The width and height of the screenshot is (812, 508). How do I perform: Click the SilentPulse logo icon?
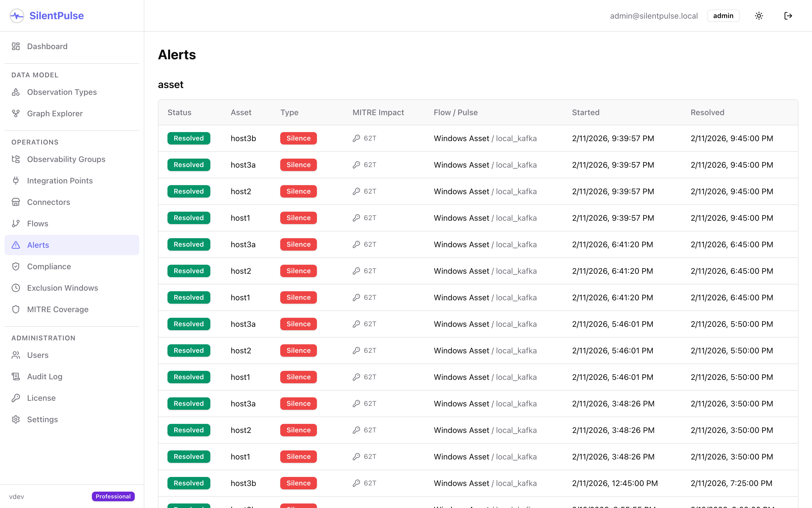[x=17, y=16]
